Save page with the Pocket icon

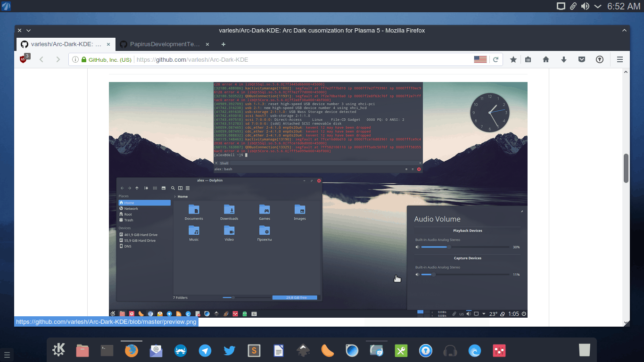pyautogui.click(x=582, y=59)
